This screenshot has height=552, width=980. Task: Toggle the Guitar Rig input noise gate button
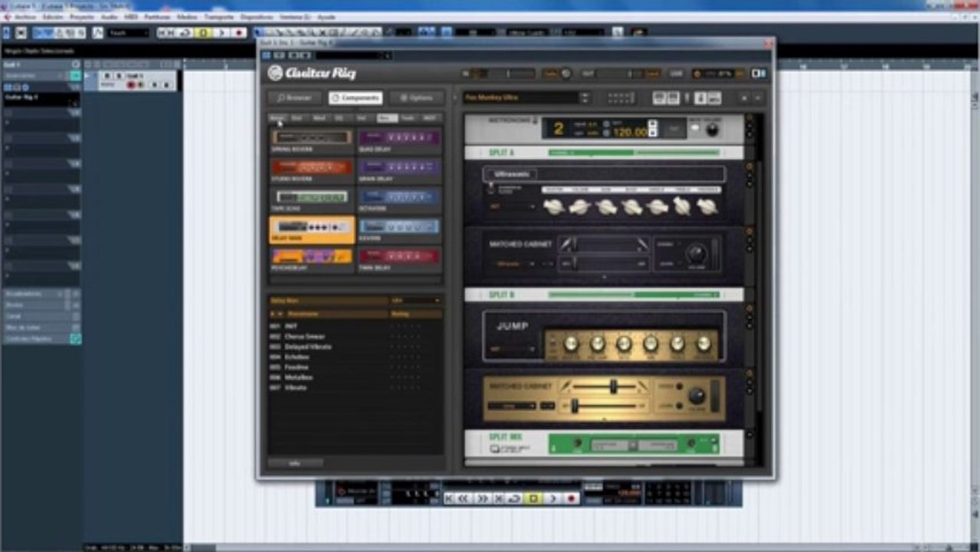point(550,74)
